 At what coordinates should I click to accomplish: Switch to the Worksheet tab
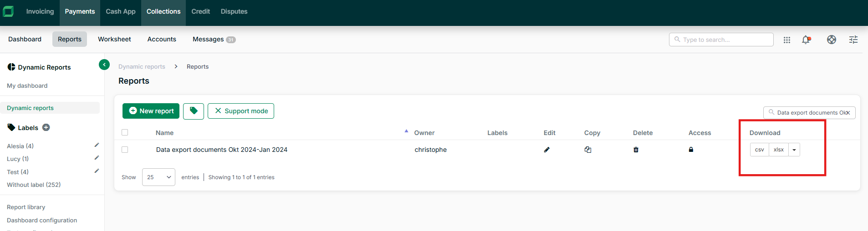114,39
